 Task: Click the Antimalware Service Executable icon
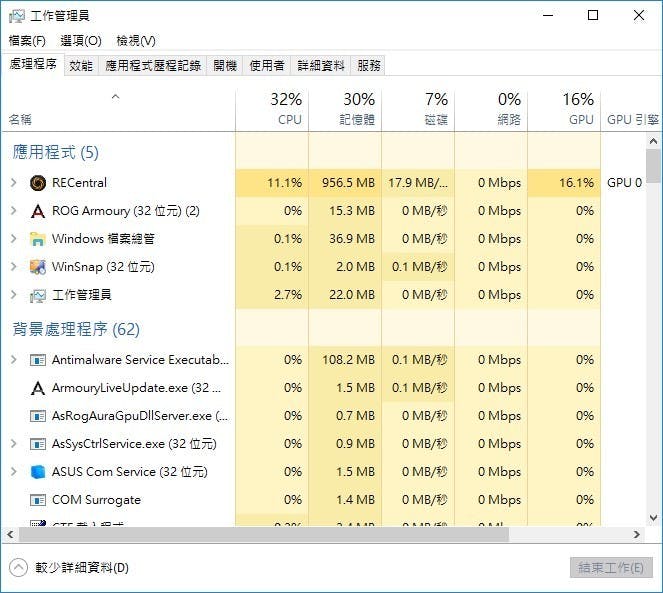(x=38, y=360)
